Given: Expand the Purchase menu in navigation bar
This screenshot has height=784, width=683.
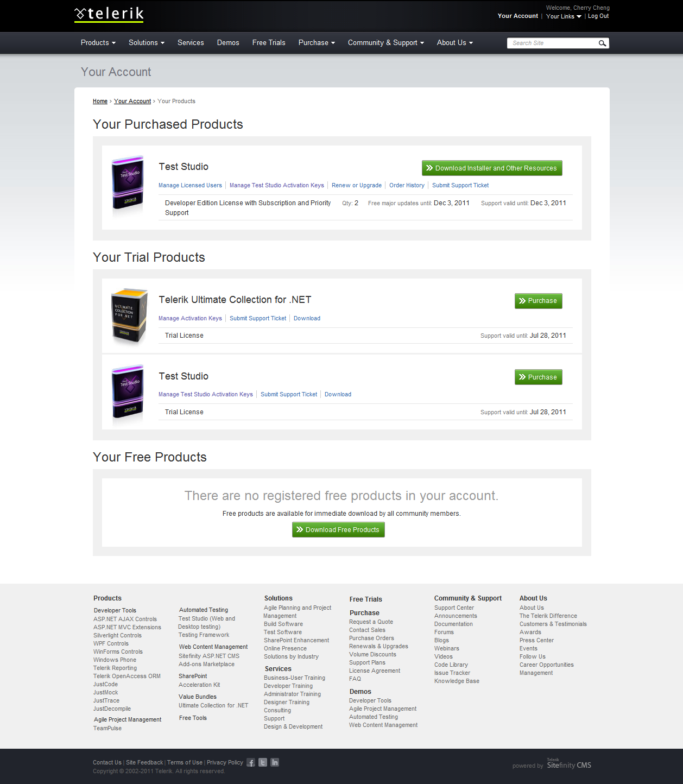Looking at the screenshot, I should pos(317,42).
